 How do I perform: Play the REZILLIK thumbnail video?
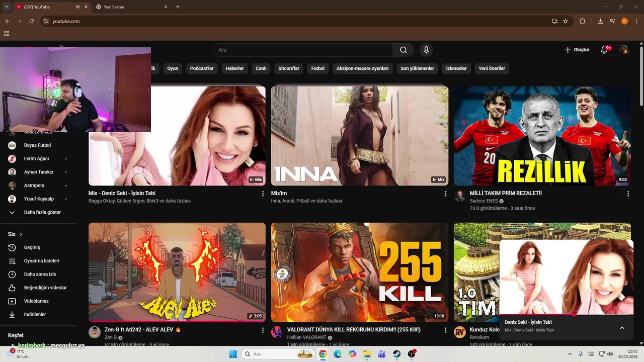pos(542,136)
